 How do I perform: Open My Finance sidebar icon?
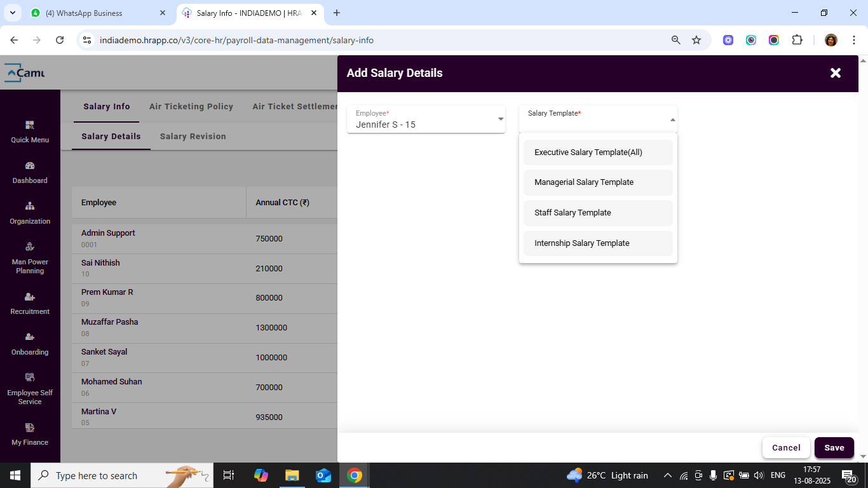(x=30, y=428)
